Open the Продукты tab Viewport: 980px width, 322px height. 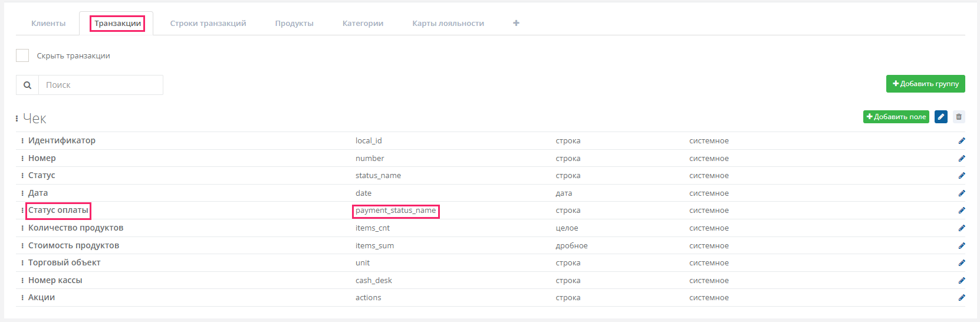point(294,24)
